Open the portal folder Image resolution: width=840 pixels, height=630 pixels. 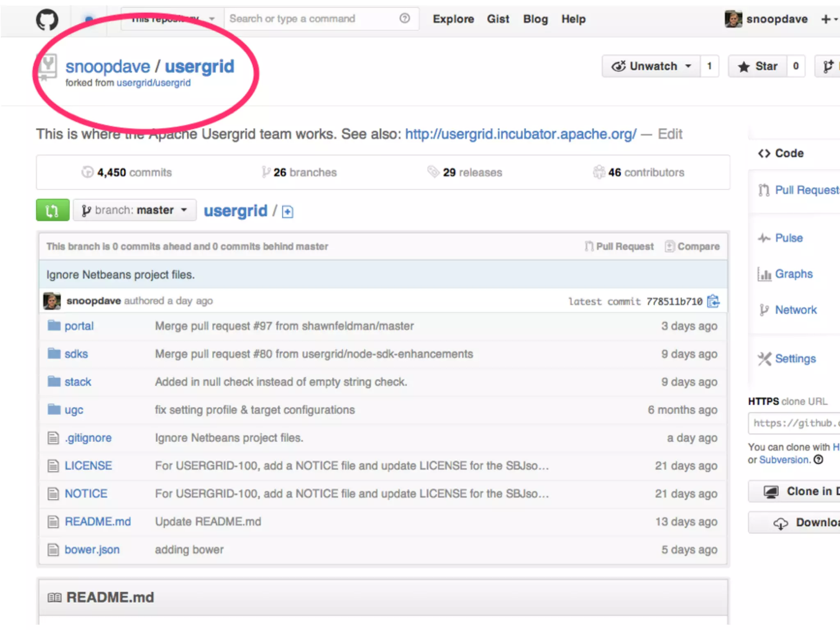(79, 326)
